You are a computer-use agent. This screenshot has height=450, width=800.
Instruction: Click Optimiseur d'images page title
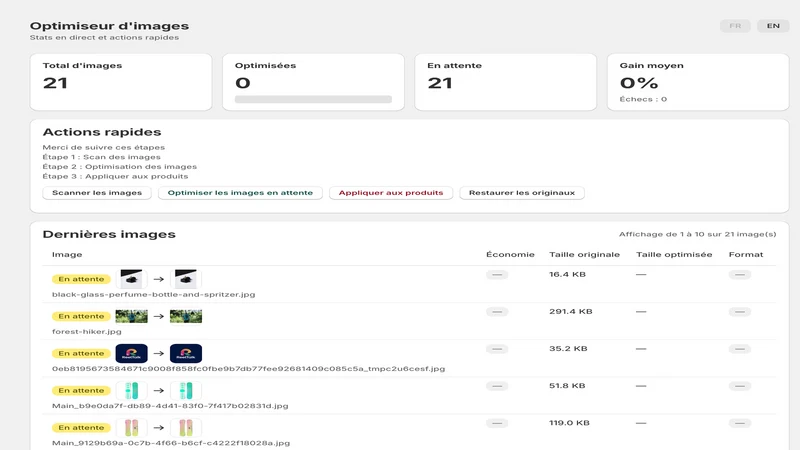(109, 26)
